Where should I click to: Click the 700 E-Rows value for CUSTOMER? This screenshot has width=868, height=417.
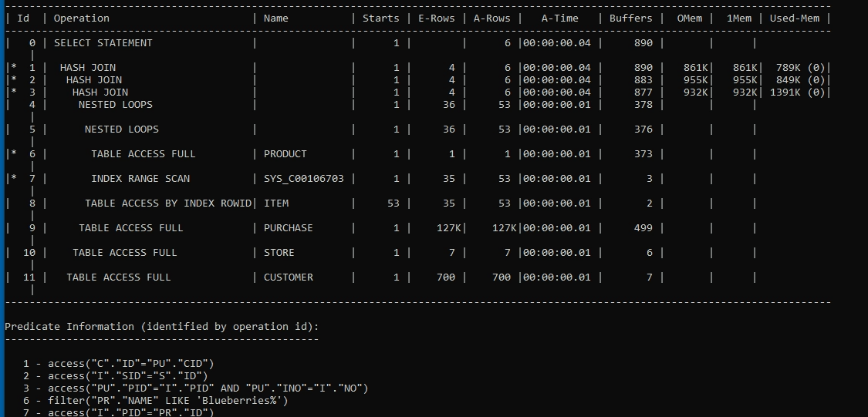(x=446, y=277)
